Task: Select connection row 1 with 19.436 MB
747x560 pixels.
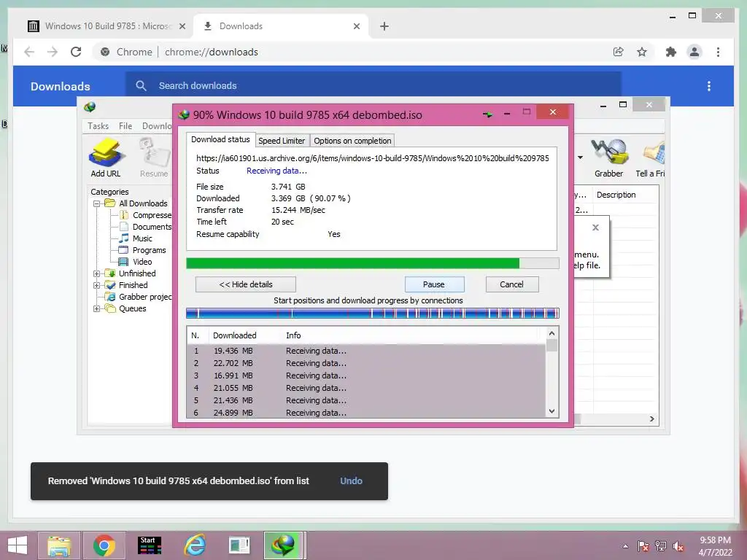Action: point(366,351)
